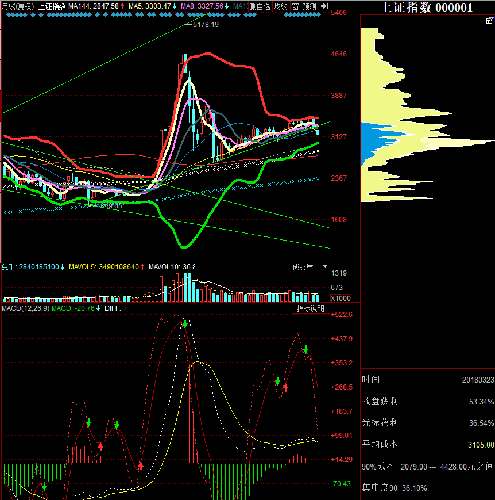Open the period selector at top-left
495x500 pixels.
click(x=18, y=6)
